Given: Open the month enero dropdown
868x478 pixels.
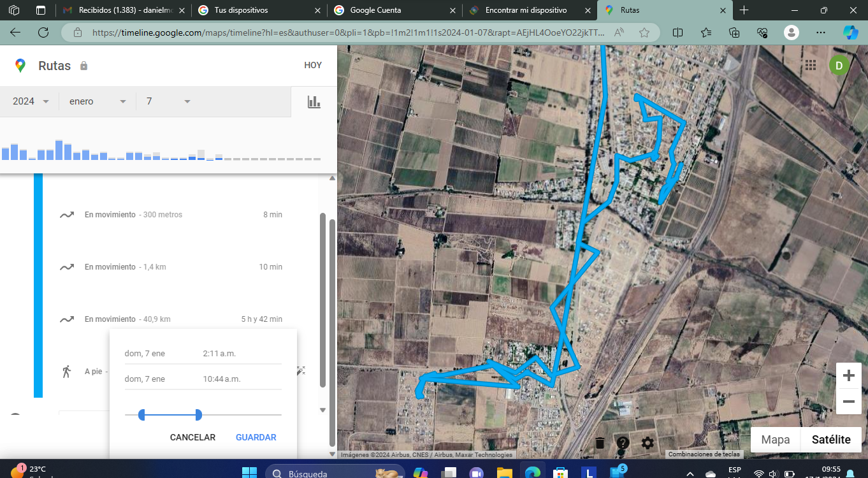Looking at the screenshot, I should click(x=98, y=101).
